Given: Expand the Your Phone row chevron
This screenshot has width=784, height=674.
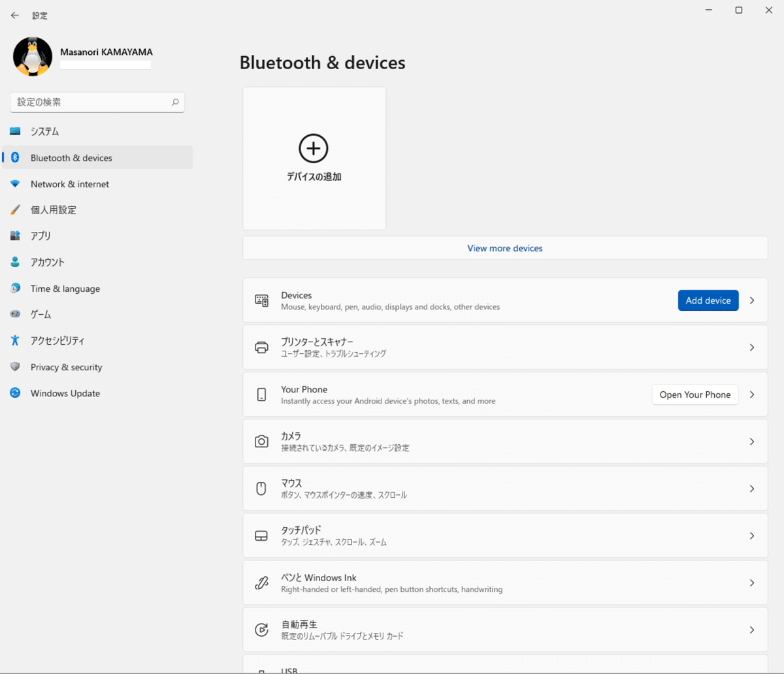Looking at the screenshot, I should (x=752, y=394).
